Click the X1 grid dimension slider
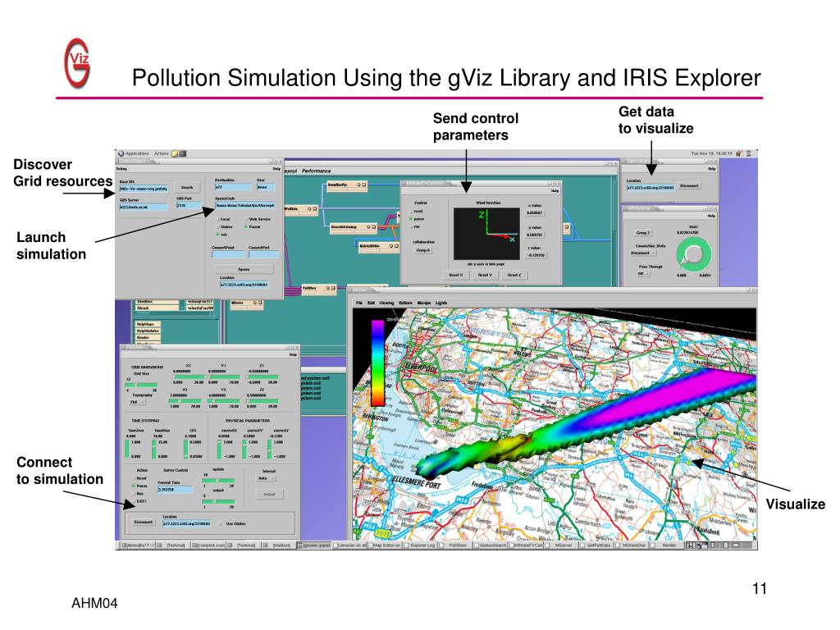This screenshot has width=840, height=630. 188,377
